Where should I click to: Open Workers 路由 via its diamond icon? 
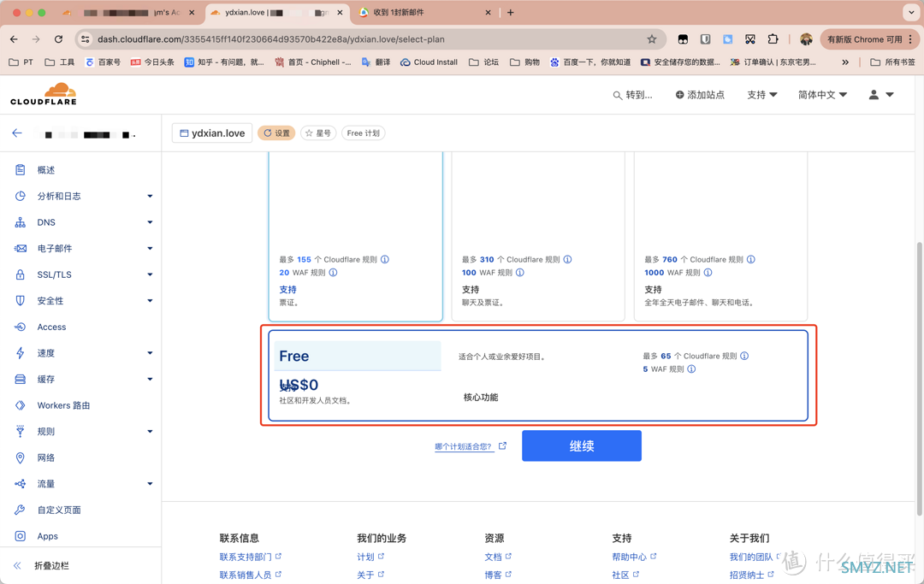pyautogui.click(x=20, y=405)
